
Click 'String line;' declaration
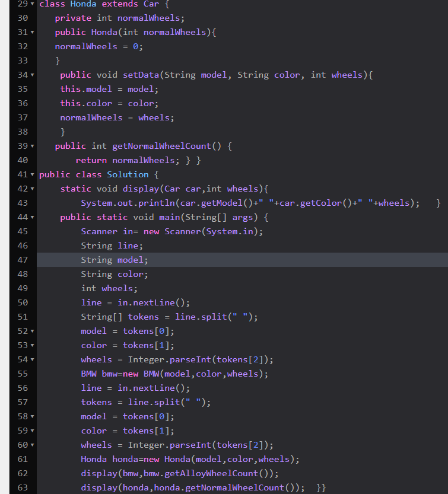tap(112, 246)
